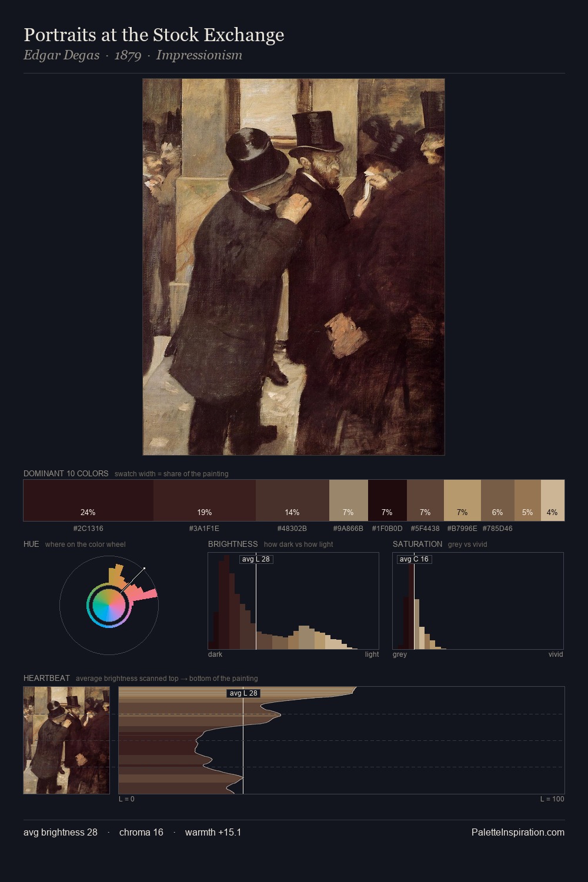Screen dimensions: 588x882
Task: Click the hex code #48302B
Action: (292, 529)
